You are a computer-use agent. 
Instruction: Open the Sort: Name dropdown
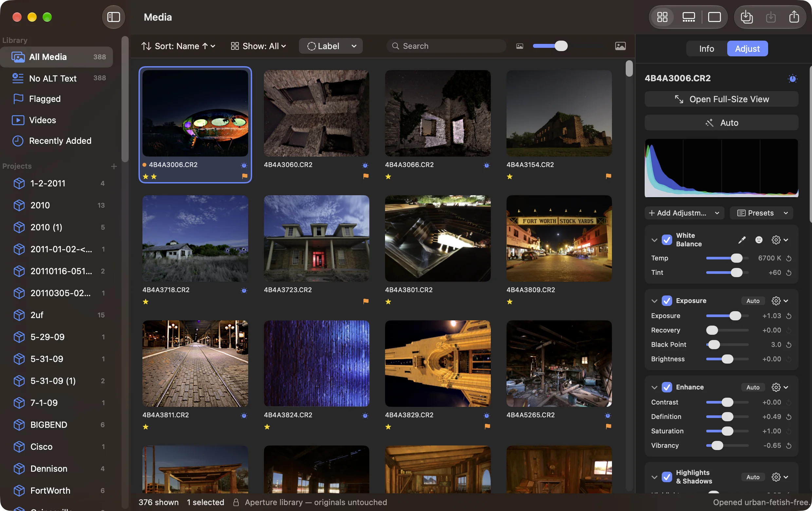[x=178, y=46]
